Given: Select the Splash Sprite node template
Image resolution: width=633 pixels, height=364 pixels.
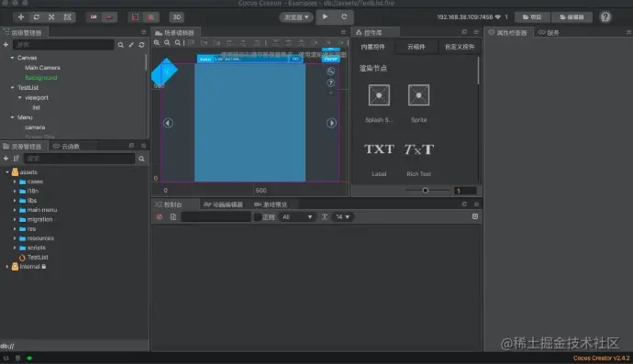Looking at the screenshot, I should point(379,103).
